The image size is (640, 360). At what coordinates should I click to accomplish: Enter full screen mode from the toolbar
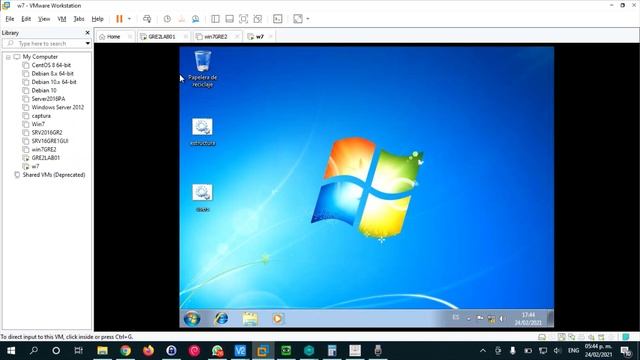(x=243, y=19)
